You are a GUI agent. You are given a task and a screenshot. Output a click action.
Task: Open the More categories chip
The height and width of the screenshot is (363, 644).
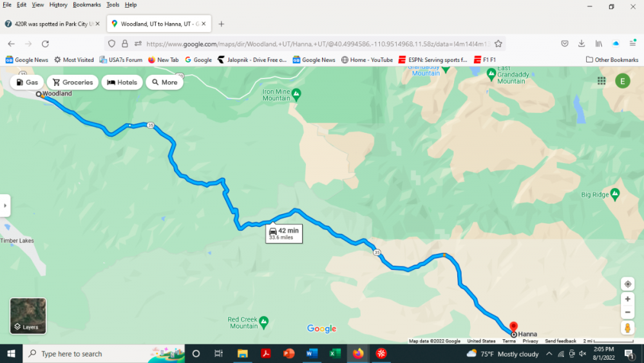coord(165,83)
